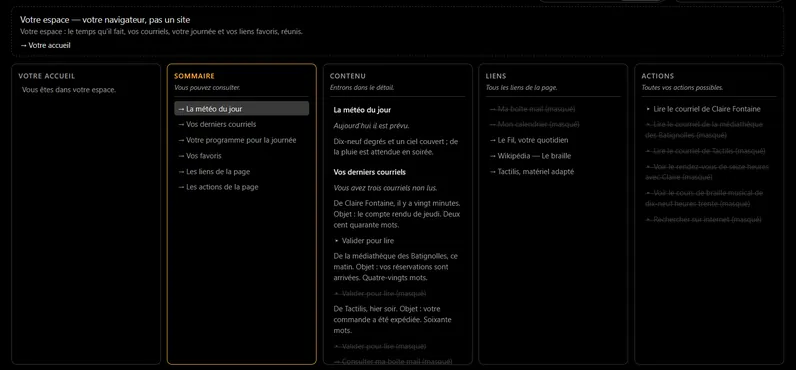Viewport: 796px width, 370px height.
Task: Select the 'VOTRE ACCUEIL' panel heading
Action: 47,76
